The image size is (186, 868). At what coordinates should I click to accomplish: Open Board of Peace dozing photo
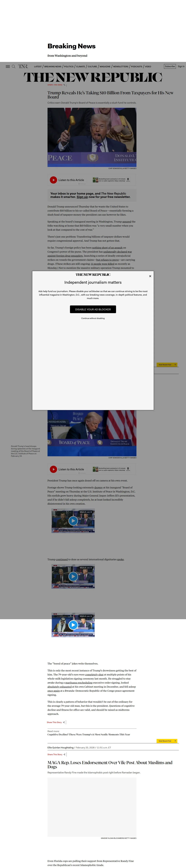(92, 433)
